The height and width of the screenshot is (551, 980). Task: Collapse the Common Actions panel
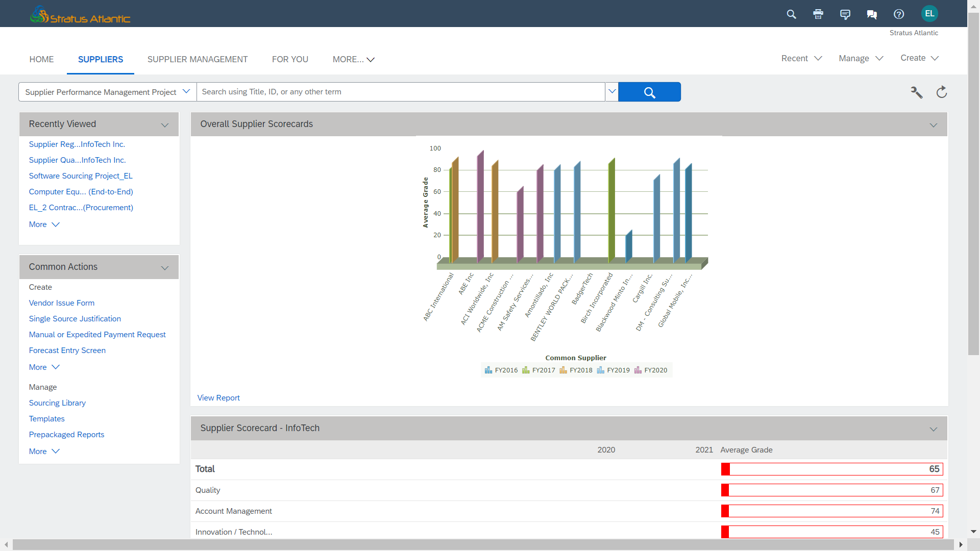(x=165, y=268)
